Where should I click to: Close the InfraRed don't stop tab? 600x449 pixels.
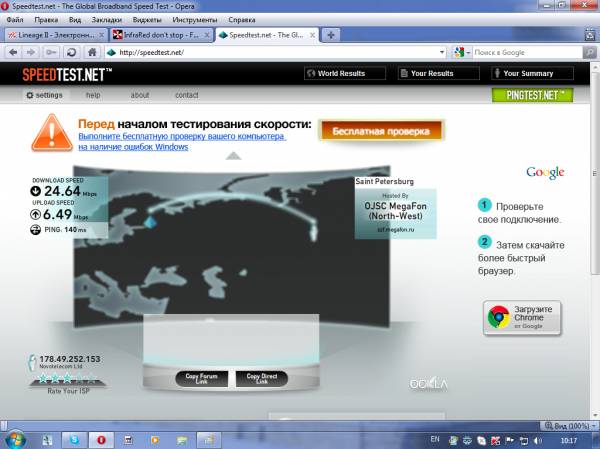[x=207, y=35]
